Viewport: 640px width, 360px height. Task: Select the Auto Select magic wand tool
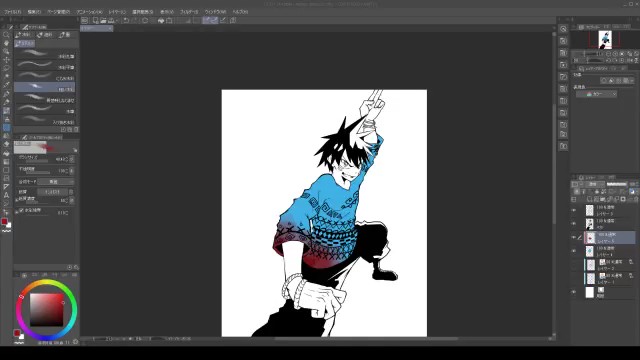tap(6, 76)
